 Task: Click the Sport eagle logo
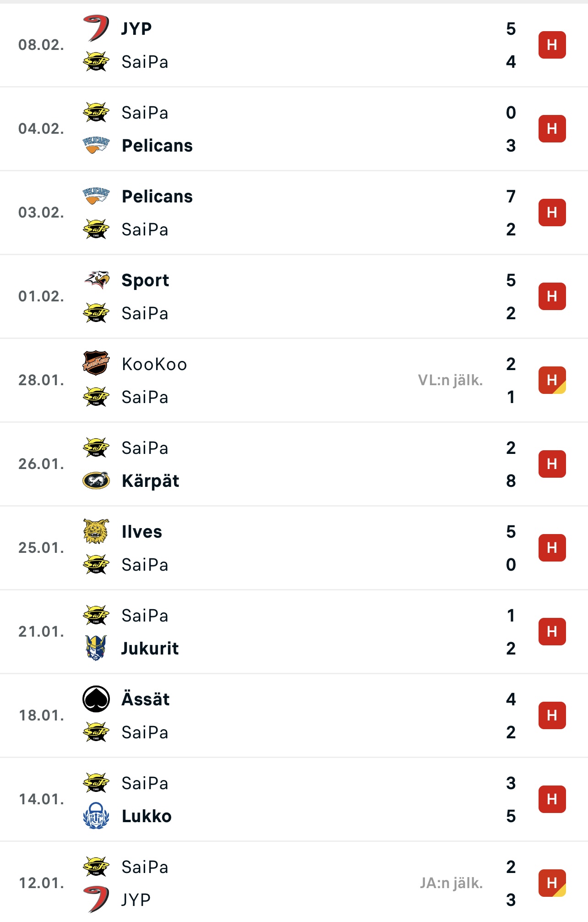(96, 280)
